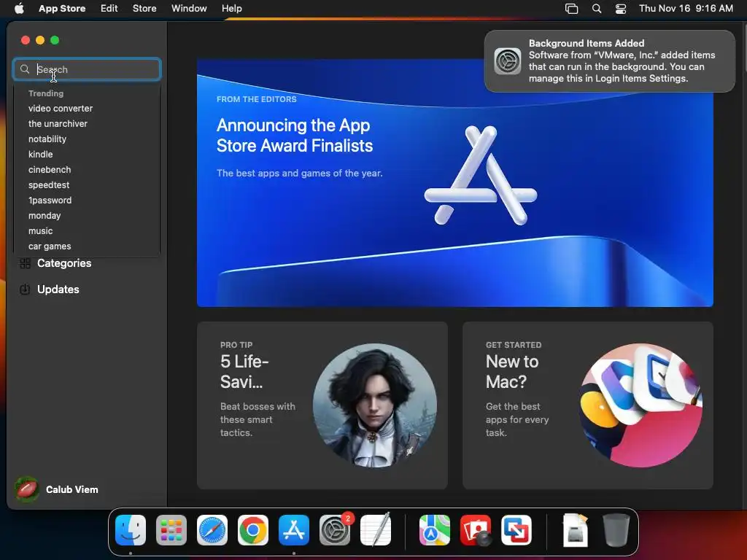The image size is (747, 560).
Task: Open Maps from the Dock
Action: coord(435,530)
